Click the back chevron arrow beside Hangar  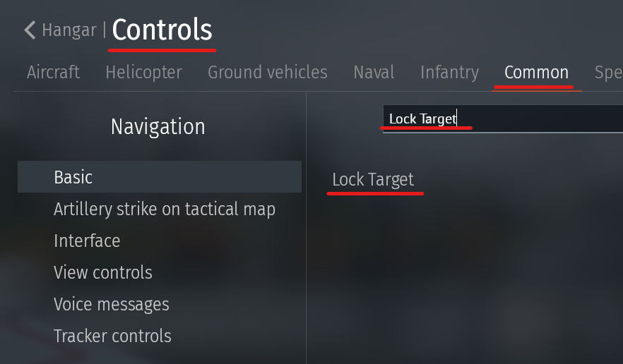(x=30, y=30)
